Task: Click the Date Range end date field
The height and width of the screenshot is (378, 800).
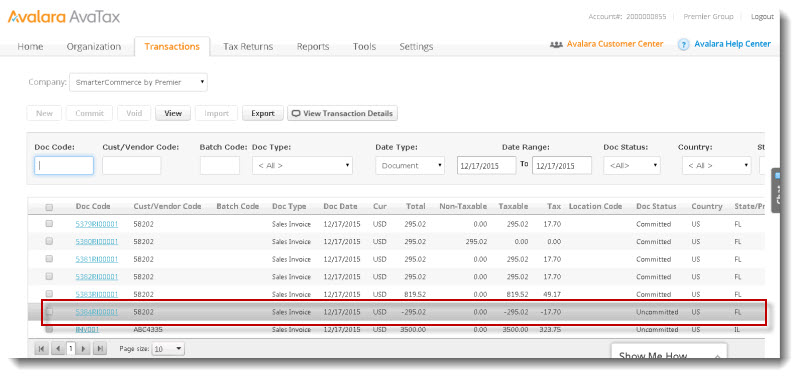Action: [562, 165]
